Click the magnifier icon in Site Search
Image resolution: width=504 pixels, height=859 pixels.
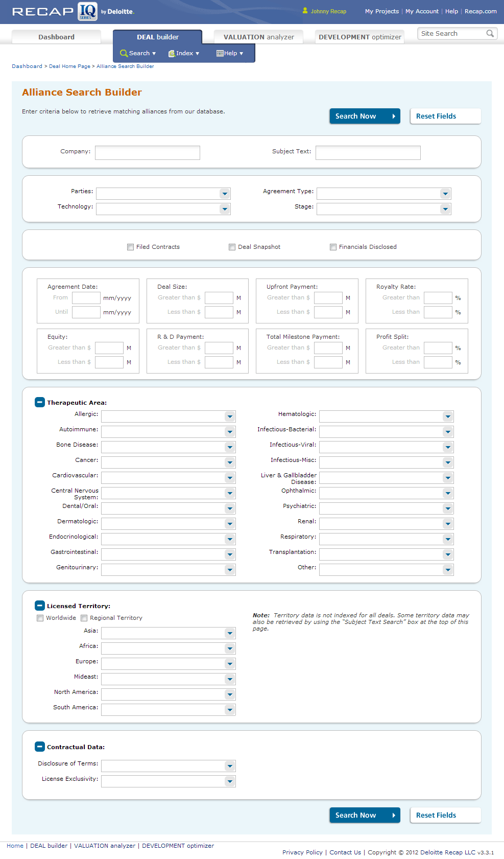(490, 34)
